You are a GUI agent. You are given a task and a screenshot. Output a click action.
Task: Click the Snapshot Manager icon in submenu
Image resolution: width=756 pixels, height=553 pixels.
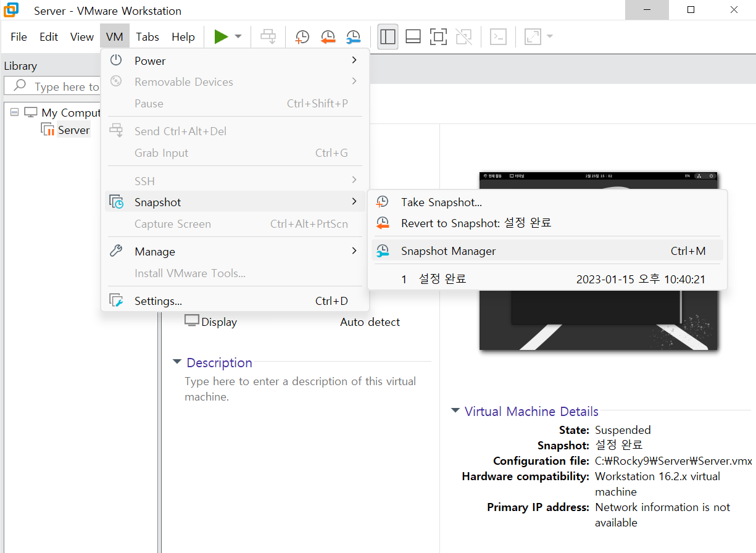coord(383,251)
